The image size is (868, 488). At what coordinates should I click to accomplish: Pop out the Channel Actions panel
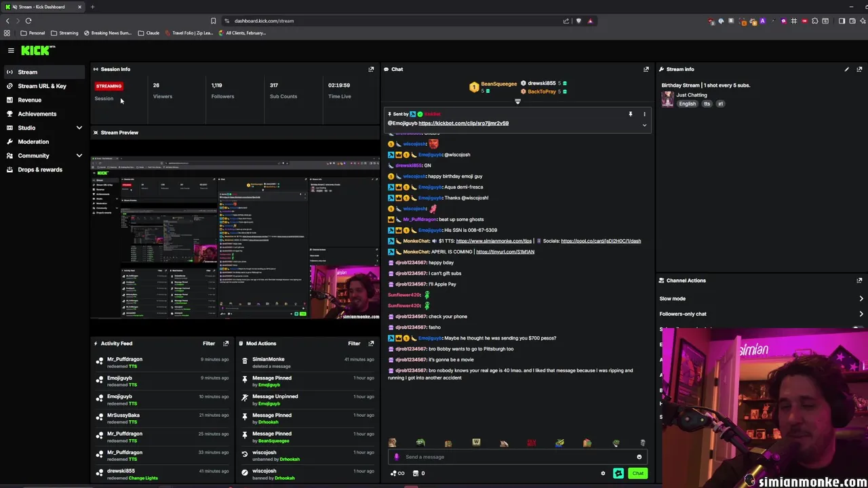859,280
